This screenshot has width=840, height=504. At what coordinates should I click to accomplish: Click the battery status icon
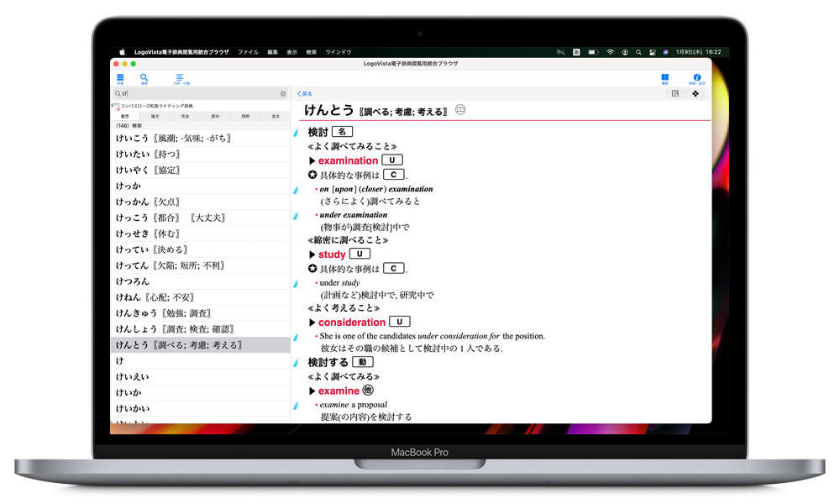pyautogui.click(x=593, y=52)
